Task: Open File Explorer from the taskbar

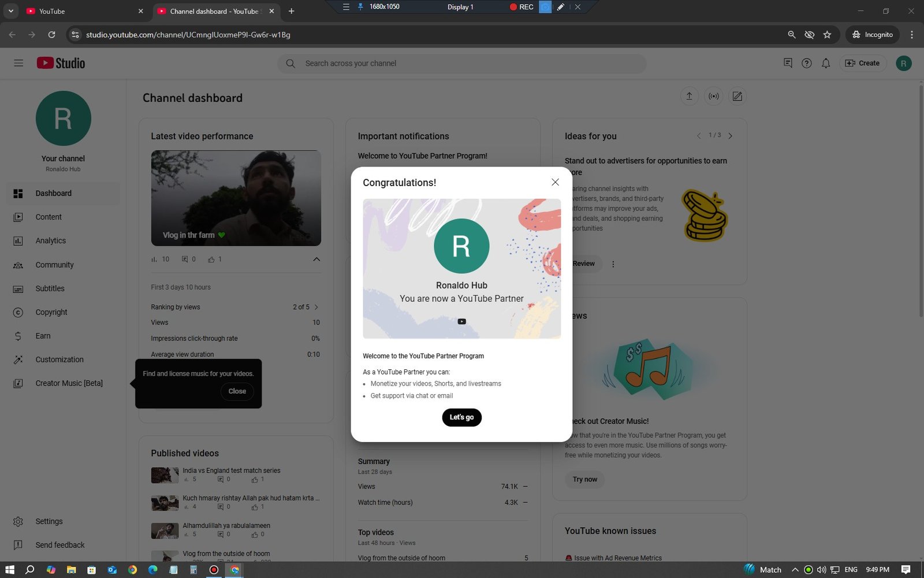Action: pyautogui.click(x=71, y=570)
